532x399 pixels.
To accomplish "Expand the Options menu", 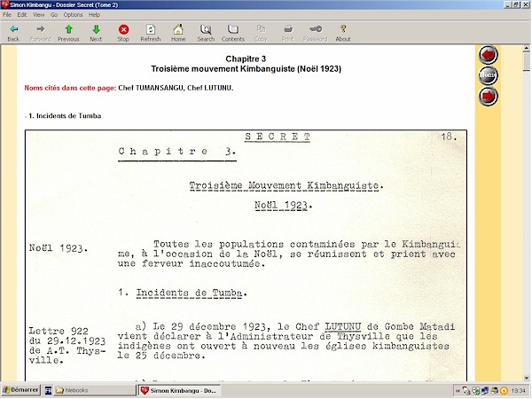I will click(73, 15).
